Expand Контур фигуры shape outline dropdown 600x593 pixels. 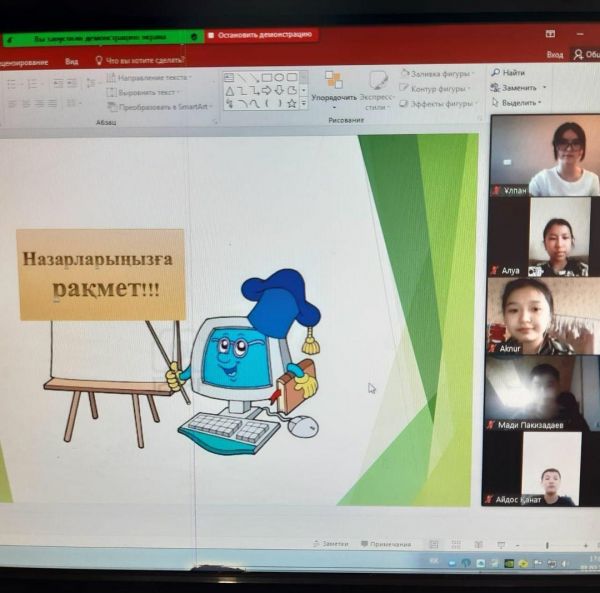436,89
